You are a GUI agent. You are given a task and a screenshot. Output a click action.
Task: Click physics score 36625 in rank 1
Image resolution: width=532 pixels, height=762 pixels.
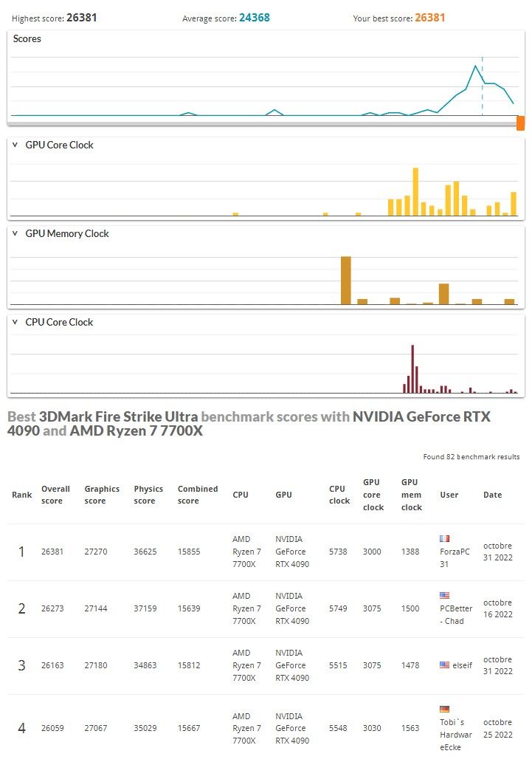click(145, 552)
